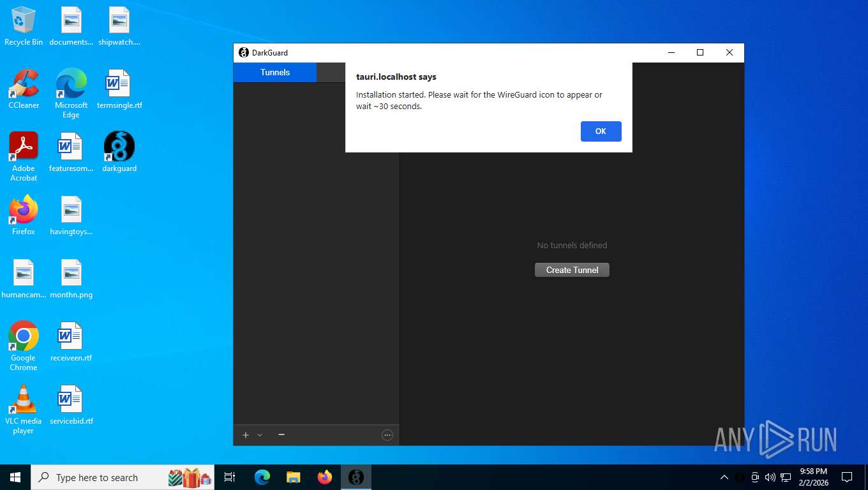The width and height of the screenshot is (868, 490).
Task: Select the shipwatch... image file
Action: click(x=119, y=26)
